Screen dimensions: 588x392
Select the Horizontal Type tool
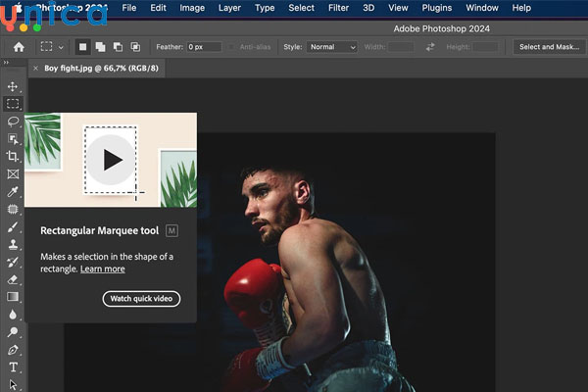[x=13, y=367]
